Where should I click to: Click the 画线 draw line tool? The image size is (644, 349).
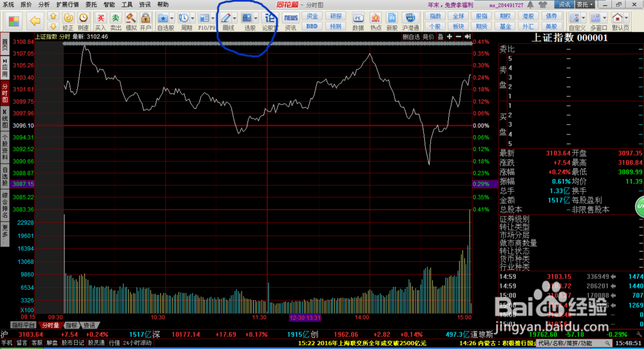click(228, 21)
